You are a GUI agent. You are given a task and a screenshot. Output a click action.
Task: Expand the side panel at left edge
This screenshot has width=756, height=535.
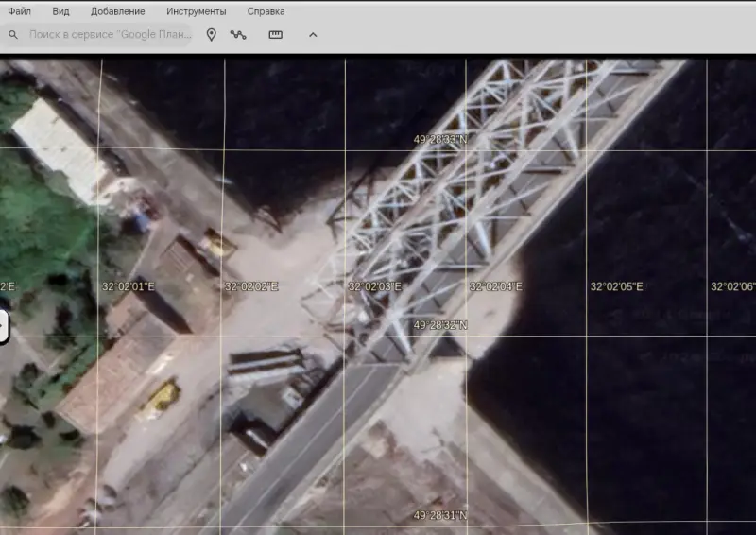3,327
